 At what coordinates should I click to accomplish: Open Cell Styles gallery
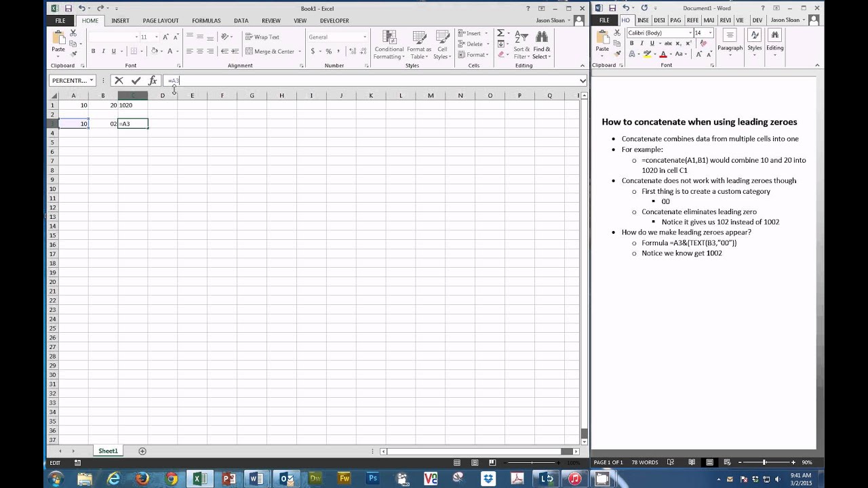(x=442, y=45)
